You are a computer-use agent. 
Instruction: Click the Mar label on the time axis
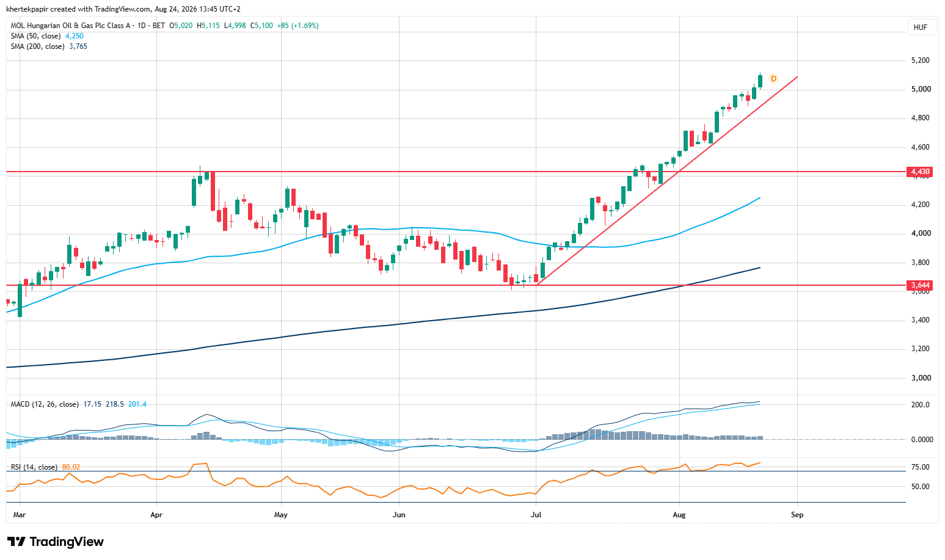pos(20,515)
